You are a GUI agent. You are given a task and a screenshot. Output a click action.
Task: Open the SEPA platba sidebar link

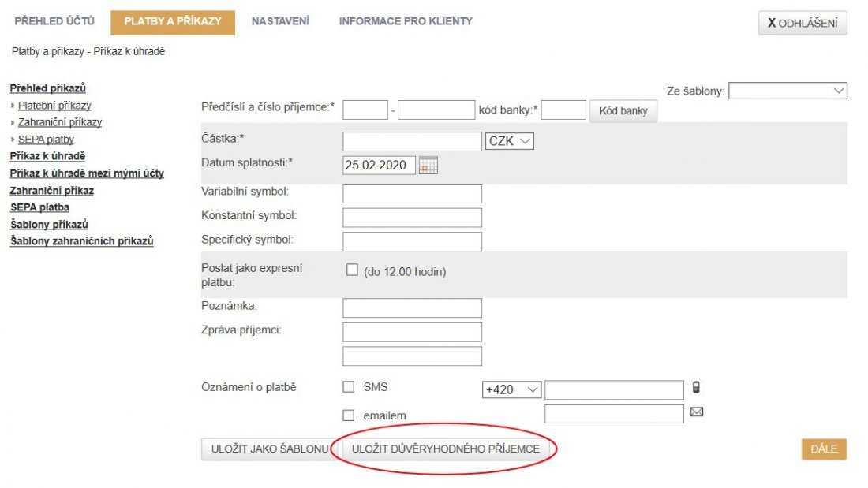[39, 207]
